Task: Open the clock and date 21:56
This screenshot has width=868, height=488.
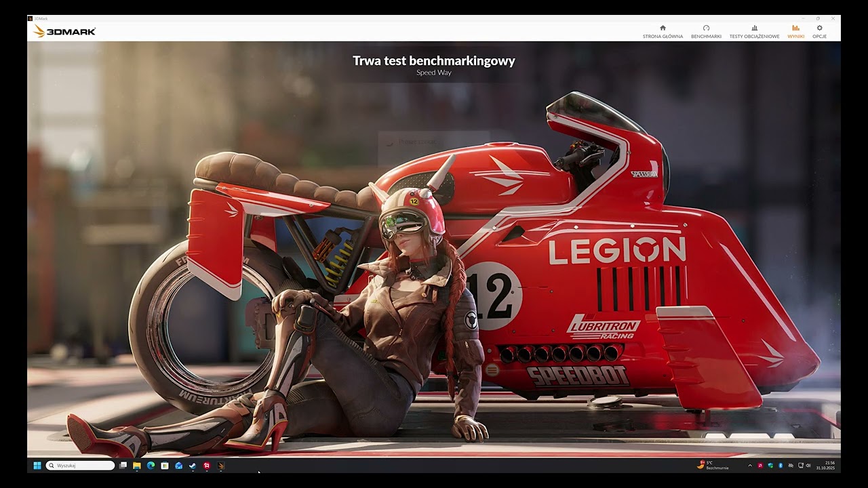Action: (825, 466)
